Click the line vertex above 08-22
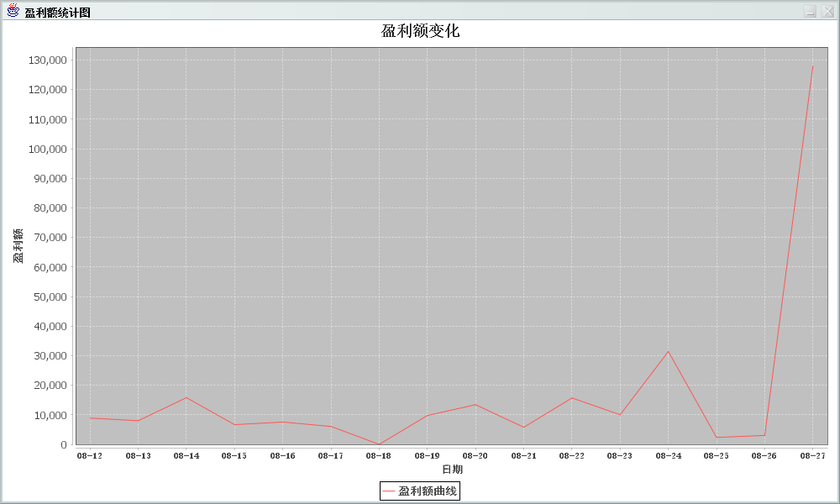 [x=571, y=398]
